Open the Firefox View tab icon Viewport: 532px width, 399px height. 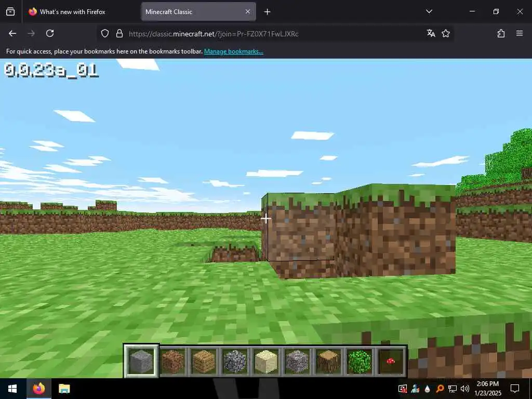click(10, 11)
